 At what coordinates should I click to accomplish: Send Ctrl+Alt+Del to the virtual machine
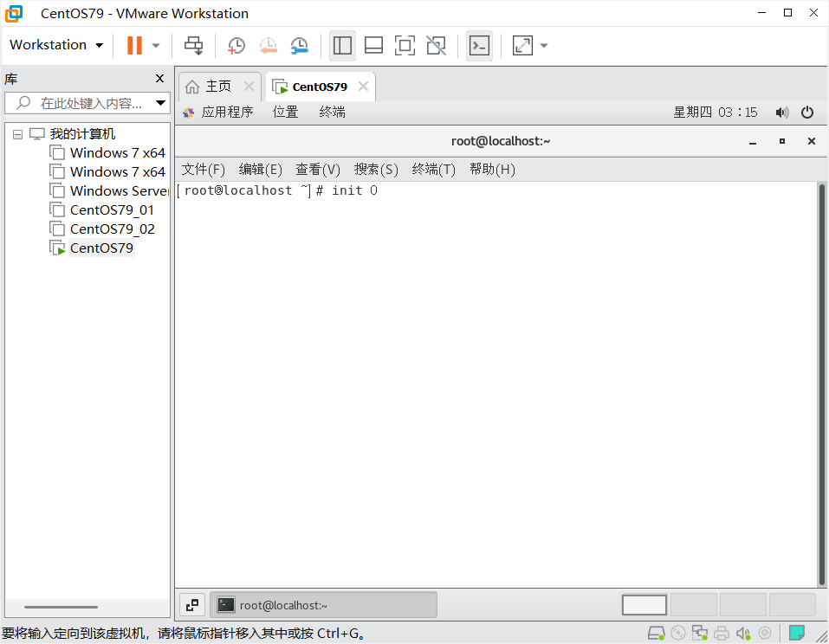click(x=193, y=45)
